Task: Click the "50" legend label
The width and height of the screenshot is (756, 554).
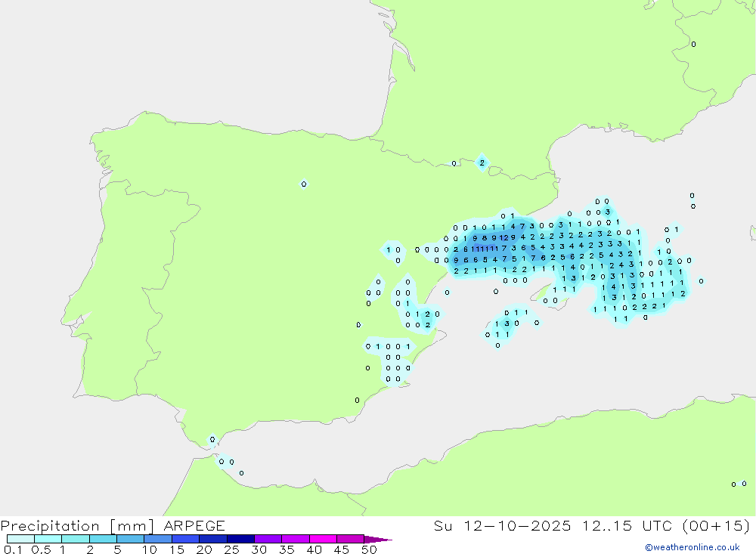Action: [369, 549]
